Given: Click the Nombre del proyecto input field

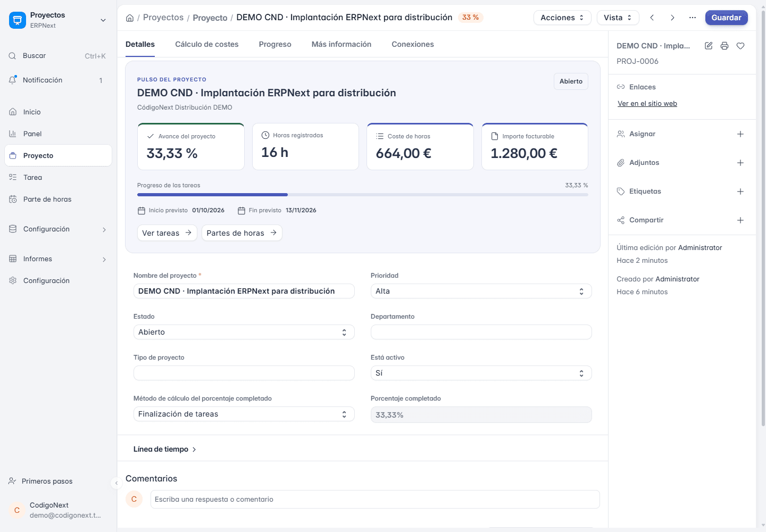Looking at the screenshot, I should [244, 291].
